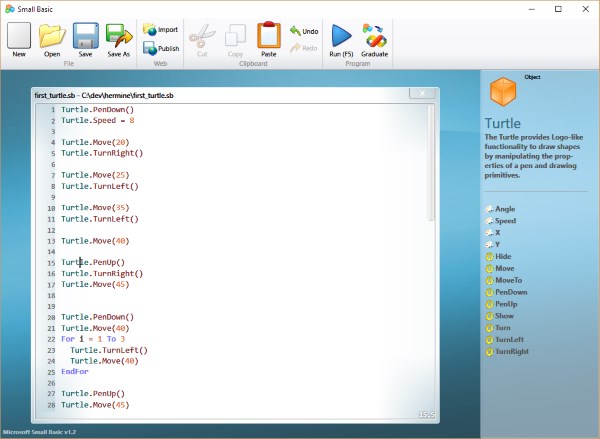
Task: Click the Small Basic app logo in title bar
Action: pos(10,9)
